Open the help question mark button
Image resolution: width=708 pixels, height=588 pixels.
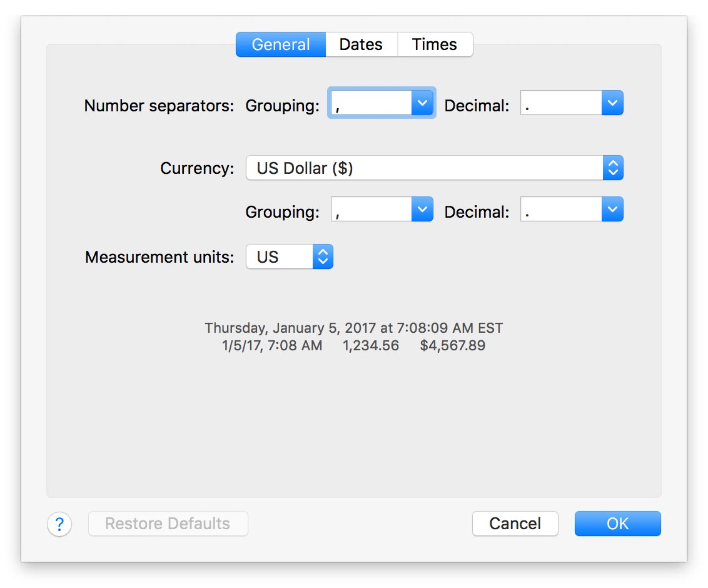click(59, 524)
